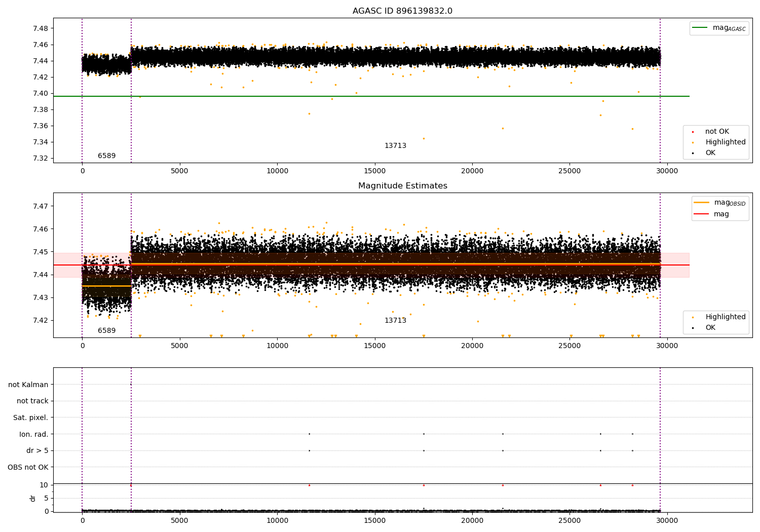This screenshot has height=532, width=760.
Task: Select the "Sat. pixel." row label
Action: (31, 418)
